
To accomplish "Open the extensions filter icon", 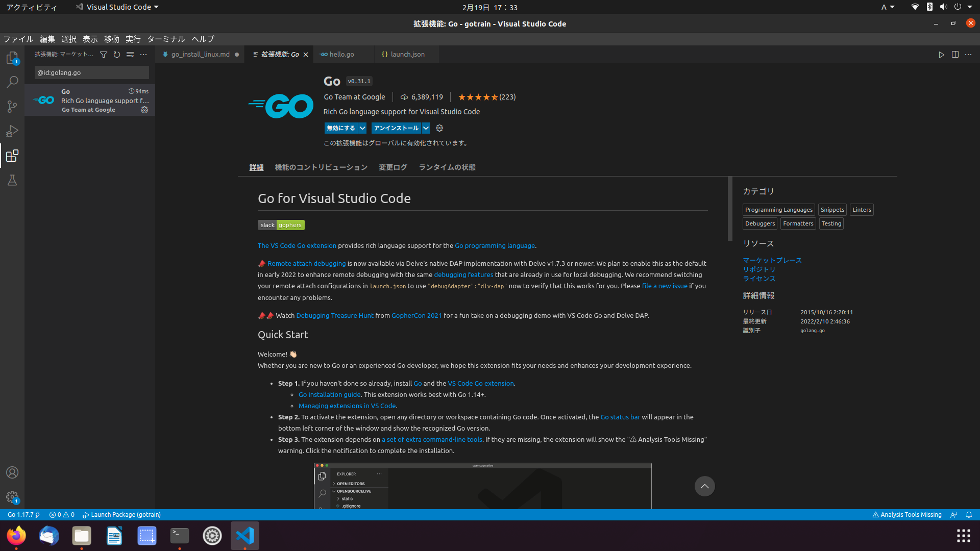I will pyautogui.click(x=104, y=54).
